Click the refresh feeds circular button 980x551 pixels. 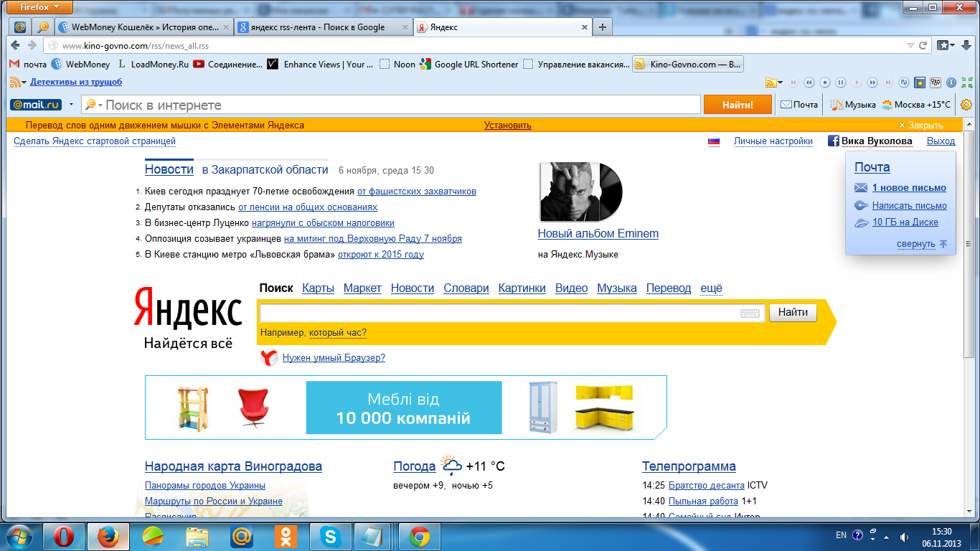pyautogui.click(x=904, y=83)
